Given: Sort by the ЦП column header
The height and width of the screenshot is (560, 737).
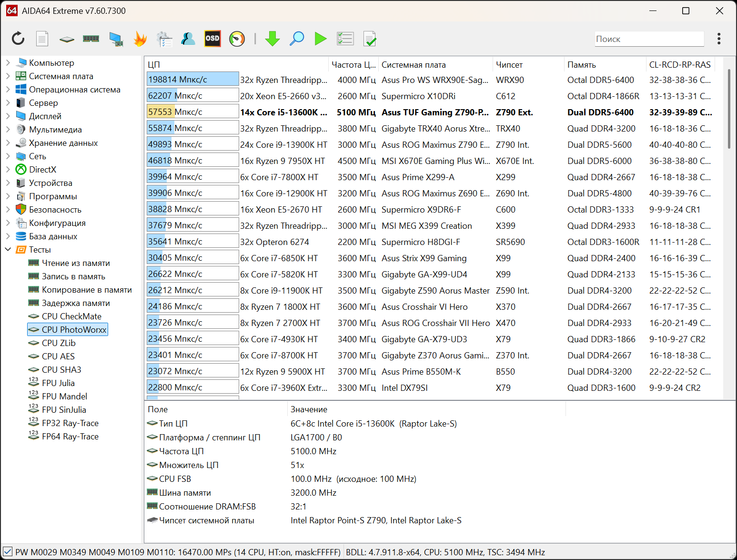Looking at the screenshot, I should 236,64.
